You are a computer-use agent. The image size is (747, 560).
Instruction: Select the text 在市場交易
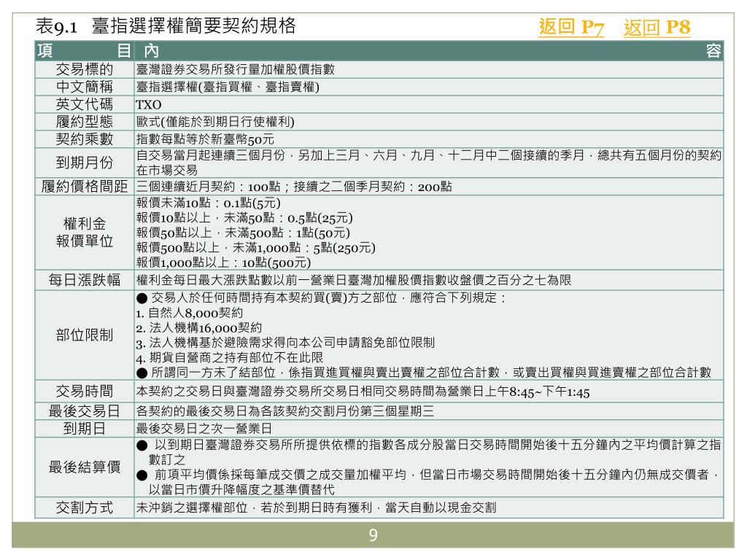pos(167,170)
